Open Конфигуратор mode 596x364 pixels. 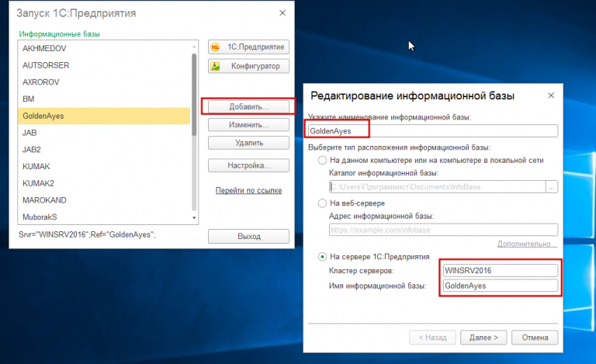point(248,66)
